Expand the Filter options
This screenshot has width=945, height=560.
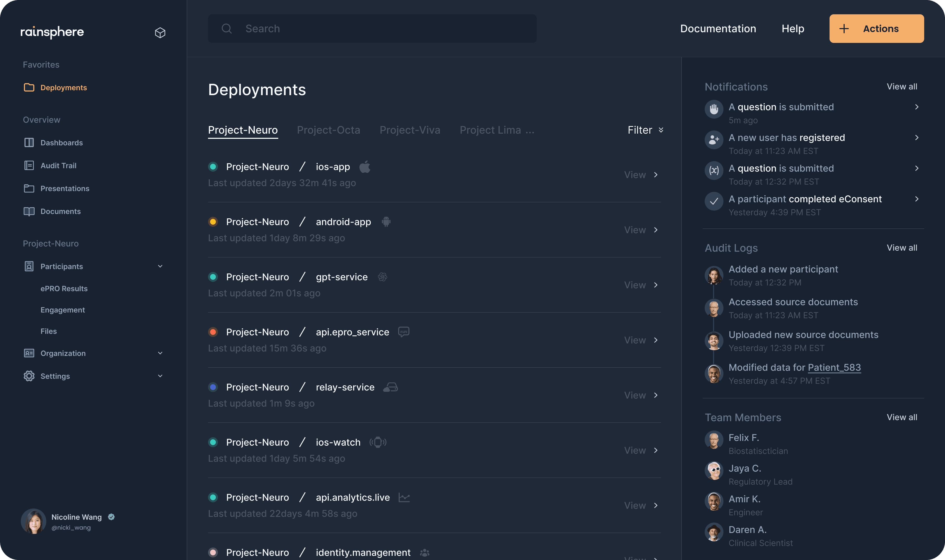[645, 130]
